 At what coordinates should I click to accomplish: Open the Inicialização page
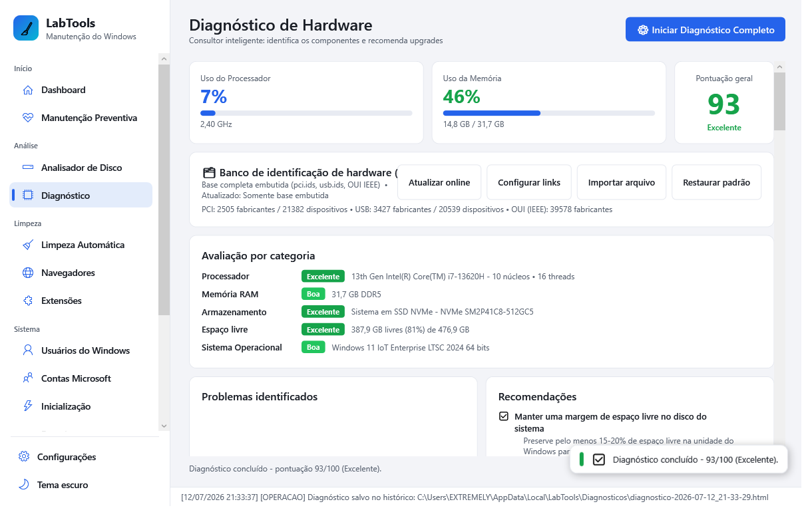coord(81,406)
